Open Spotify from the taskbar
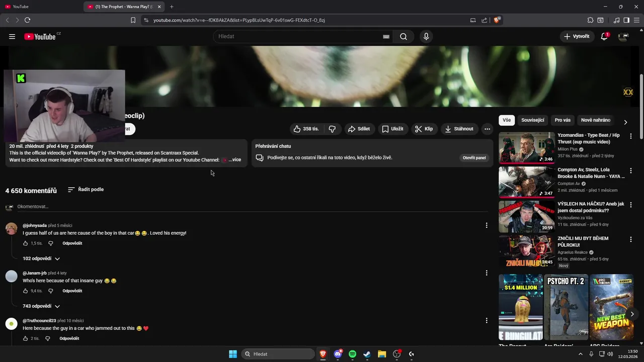 tap(352, 354)
